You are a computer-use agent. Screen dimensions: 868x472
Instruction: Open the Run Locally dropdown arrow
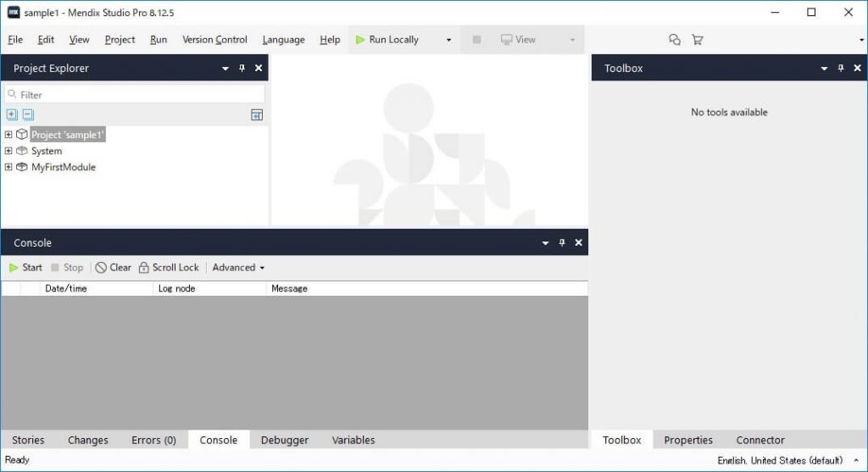pyautogui.click(x=448, y=40)
